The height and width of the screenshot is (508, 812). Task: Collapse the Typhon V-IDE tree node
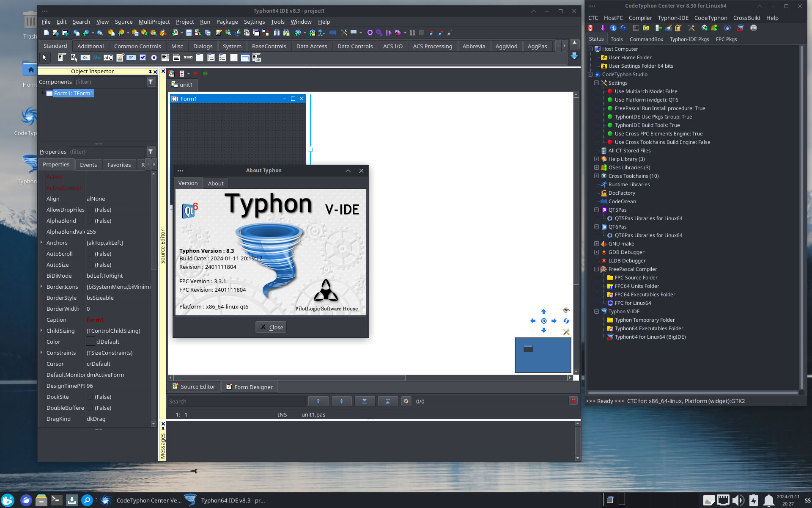click(x=596, y=312)
